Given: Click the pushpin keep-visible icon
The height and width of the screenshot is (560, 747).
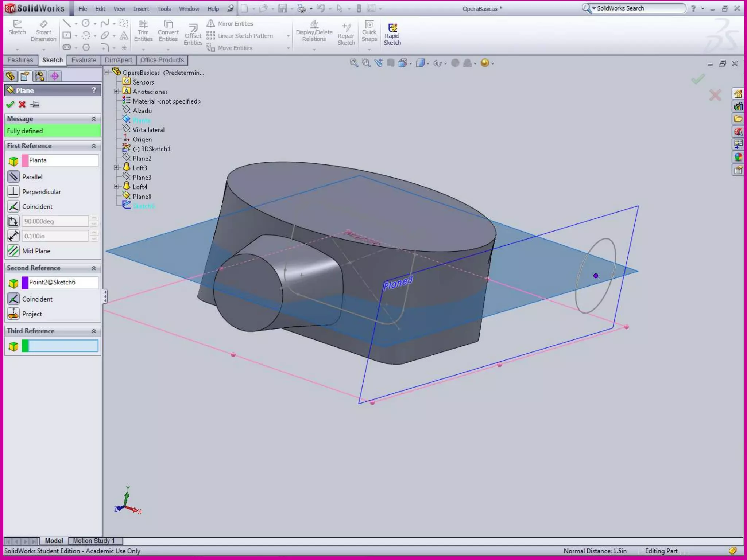Looking at the screenshot, I should click(35, 105).
